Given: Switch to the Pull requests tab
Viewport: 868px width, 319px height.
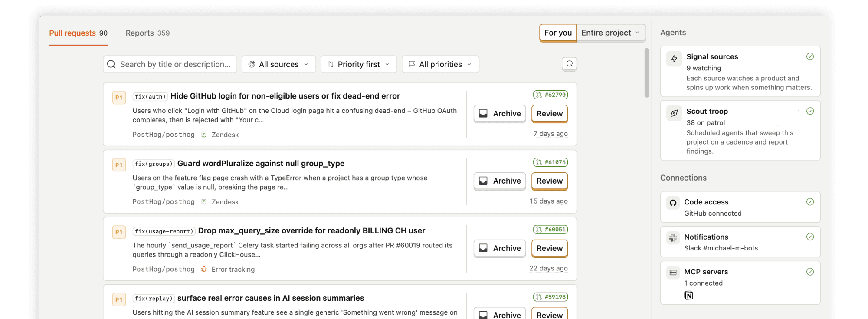Looking at the screenshot, I should pos(79,33).
